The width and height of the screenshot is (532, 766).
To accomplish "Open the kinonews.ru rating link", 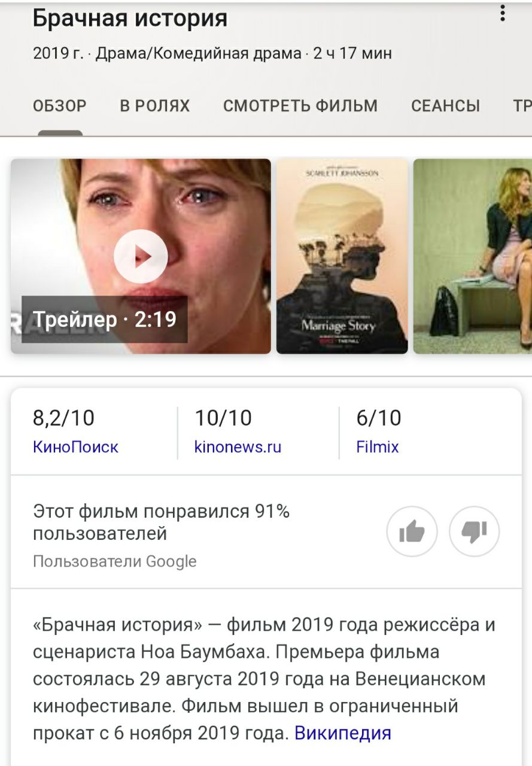I will (x=238, y=447).
